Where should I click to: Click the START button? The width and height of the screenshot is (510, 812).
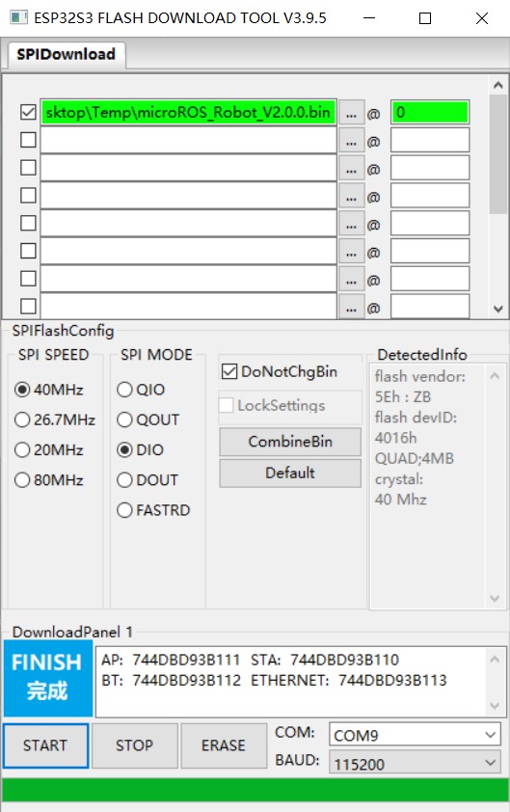pos(45,745)
